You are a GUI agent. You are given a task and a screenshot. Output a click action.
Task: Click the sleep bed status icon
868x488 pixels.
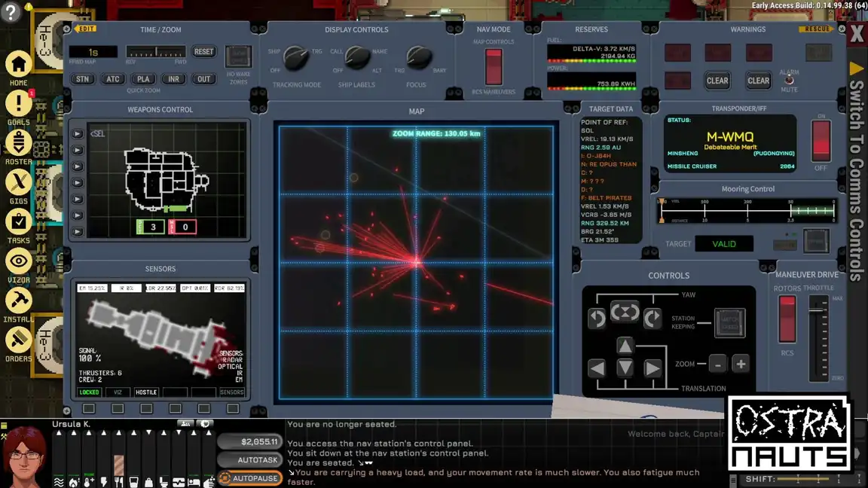193,483
